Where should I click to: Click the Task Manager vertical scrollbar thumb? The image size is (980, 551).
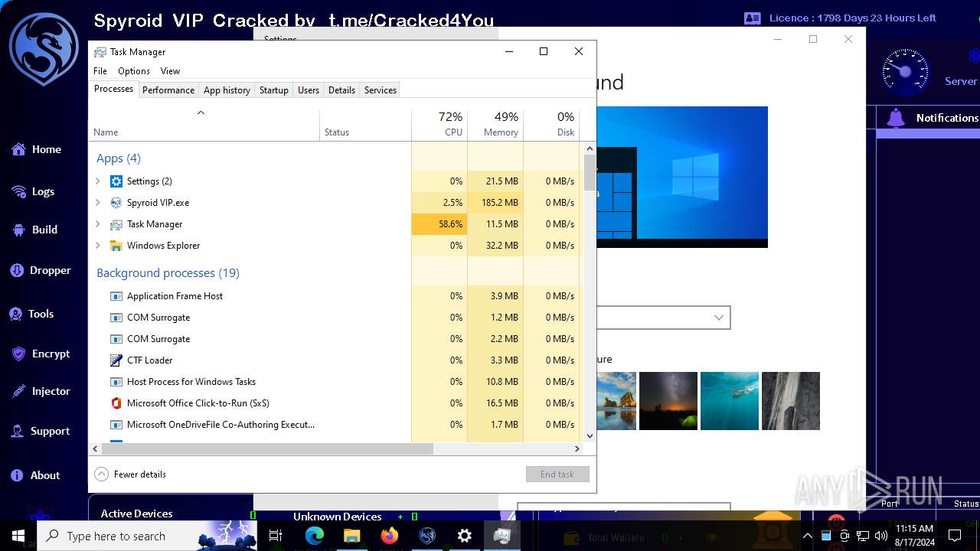(x=590, y=173)
